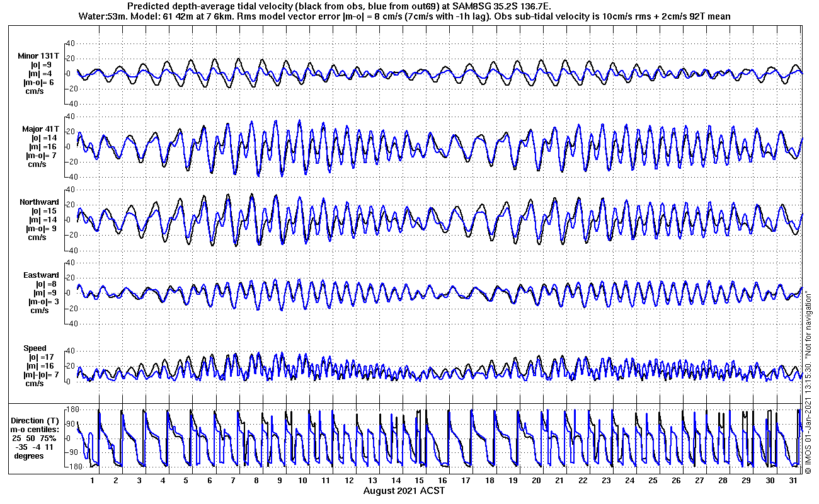Click day label '22' on the date axis
Screen dimensions: 819x504
583,480
